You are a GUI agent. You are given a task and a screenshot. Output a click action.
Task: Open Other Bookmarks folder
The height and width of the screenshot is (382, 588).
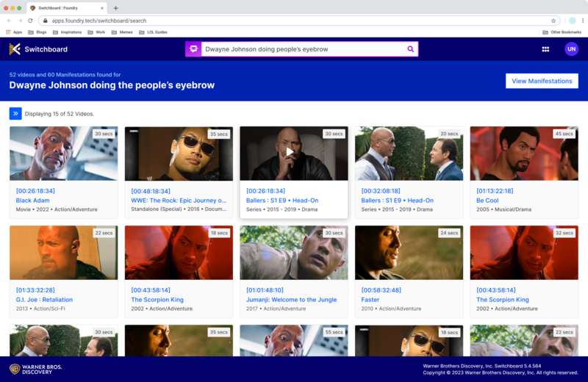pos(562,32)
